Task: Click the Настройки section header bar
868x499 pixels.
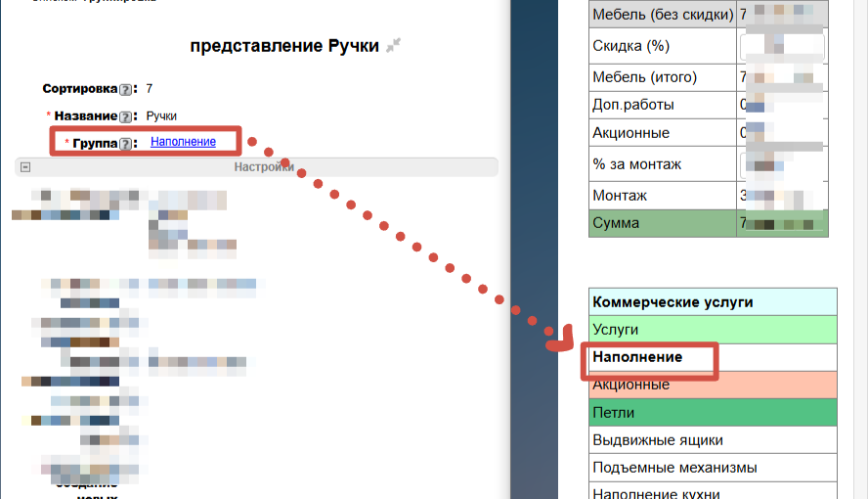Action: (264, 167)
